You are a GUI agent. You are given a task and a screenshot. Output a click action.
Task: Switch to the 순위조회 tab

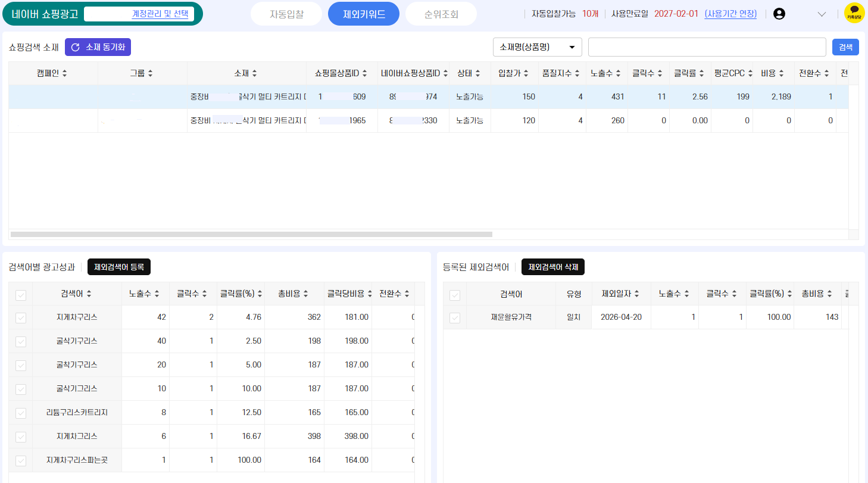click(x=441, y=14)
